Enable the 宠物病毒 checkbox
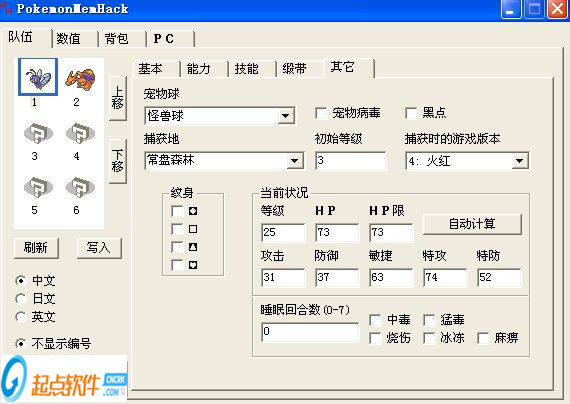This screenshot has height=404, width=570. (321, 113)
